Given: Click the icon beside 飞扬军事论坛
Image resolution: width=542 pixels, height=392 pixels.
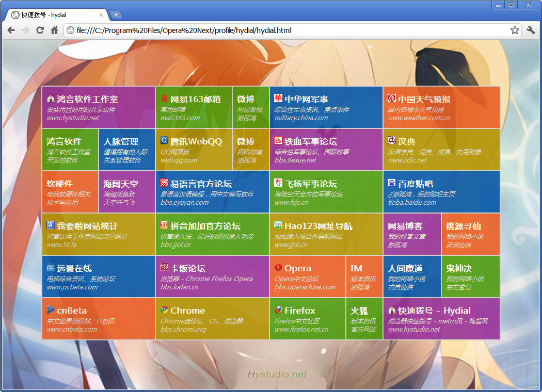Looking at the screenshot, I should click(278, 183).
